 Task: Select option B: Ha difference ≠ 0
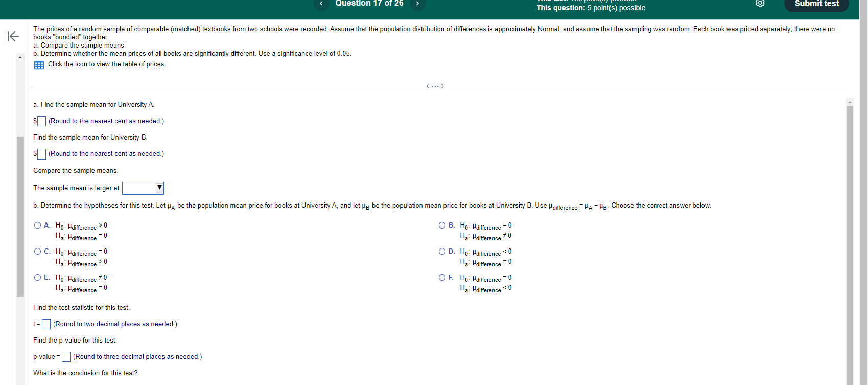tap(442, 225)
